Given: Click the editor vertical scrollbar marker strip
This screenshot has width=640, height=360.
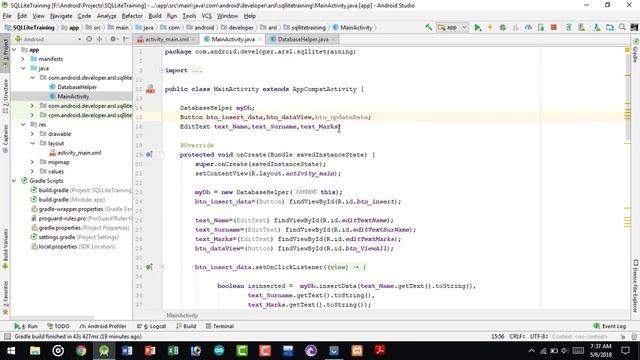Looking at the screenshot, I should coord(627,178).
